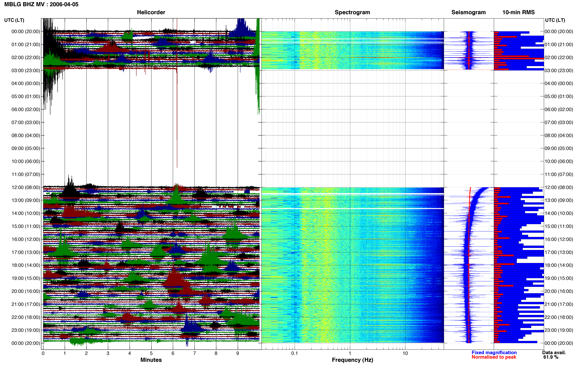
Task: Click the blue 'Fixed magnification' legend text
Action: pyautogui.click(x=494, y=353)
